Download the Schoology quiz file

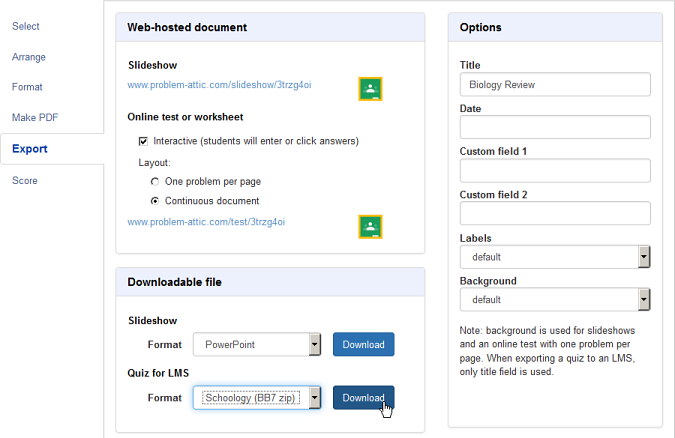click(x=363, y=398)
